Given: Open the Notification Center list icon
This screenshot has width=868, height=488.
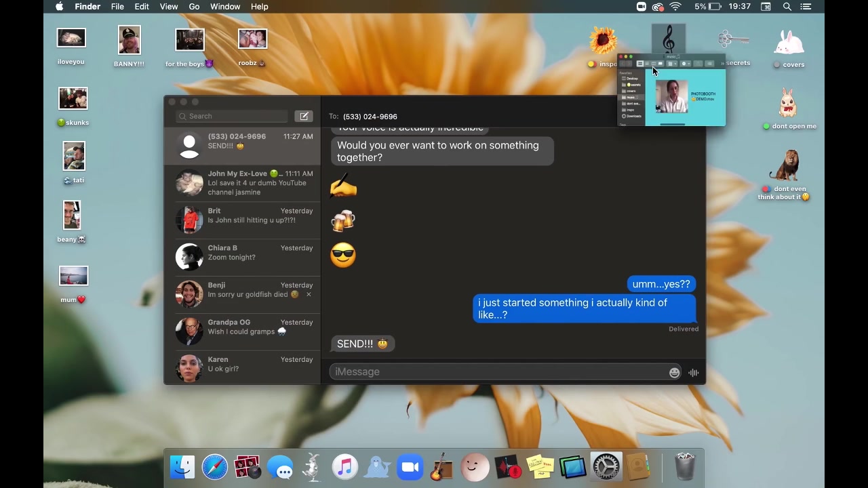Looking at the screenshot, I should click(x=807, y=7).
